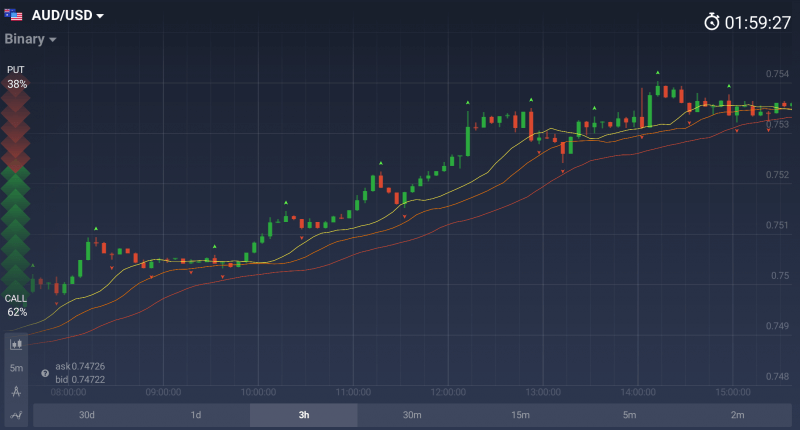This screenshot has width=800, height=430.
Task: Click the PUT 38% sentiment label
Action: (16, 77)
